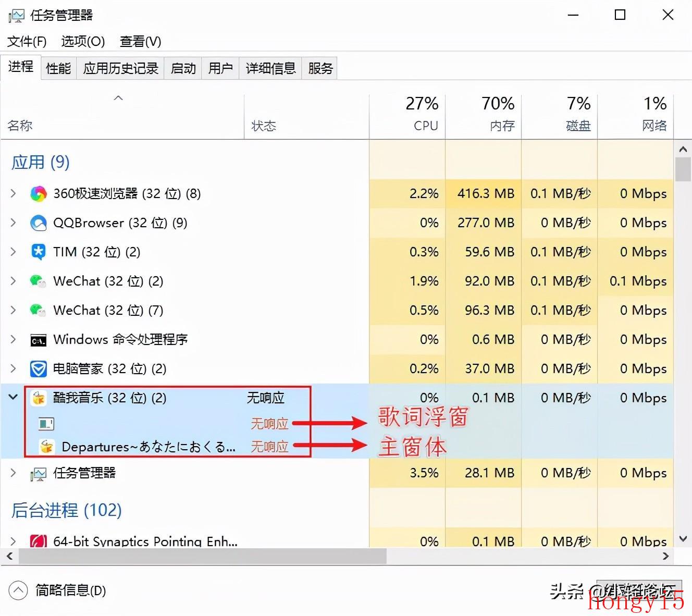
Task: Sort by the CPU column header
Action: pos(407,117)
